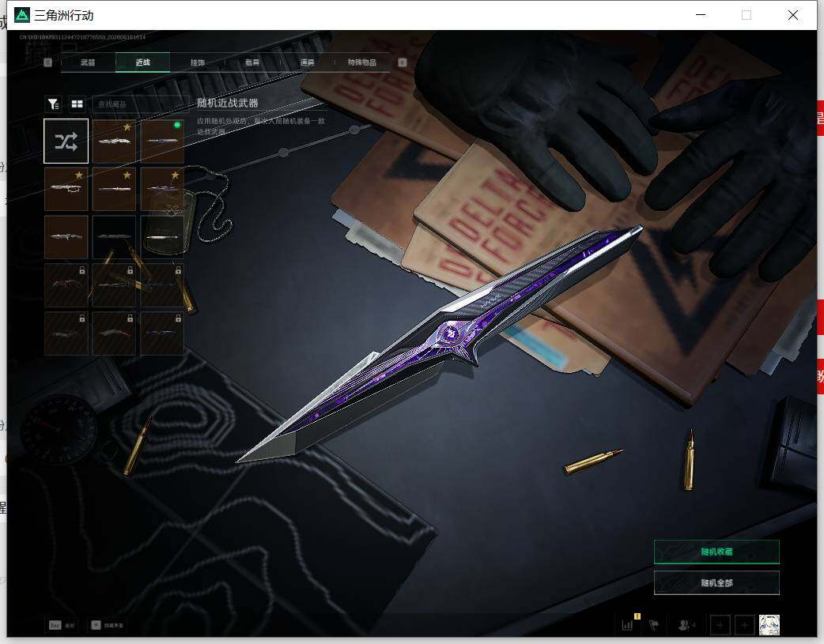Select second-row first-column starred knife

(x=66, y=189)
